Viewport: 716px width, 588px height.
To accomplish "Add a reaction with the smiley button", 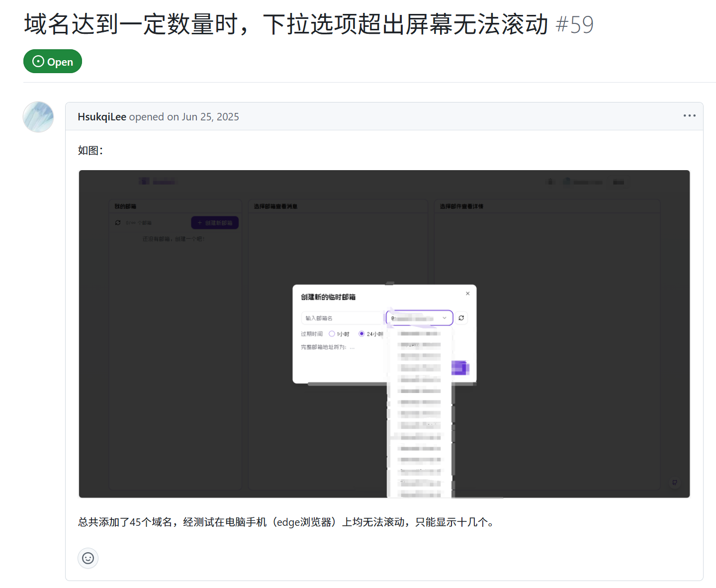I will [88, 558].
